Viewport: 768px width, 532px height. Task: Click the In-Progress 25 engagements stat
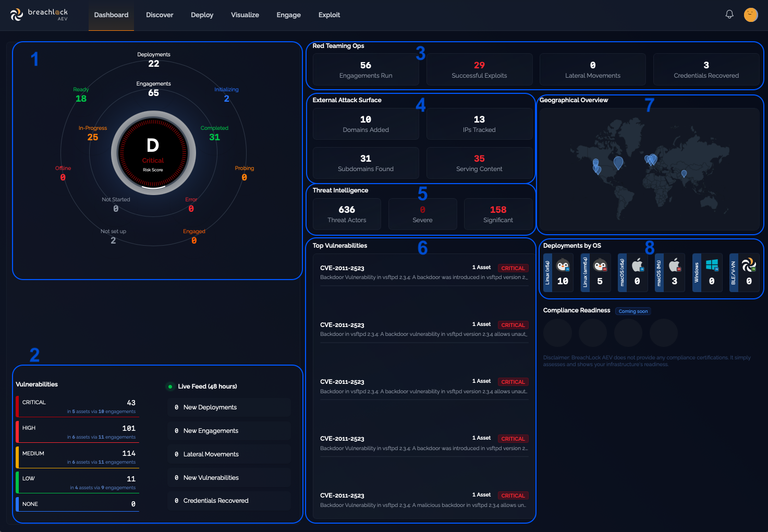point(93,134)
